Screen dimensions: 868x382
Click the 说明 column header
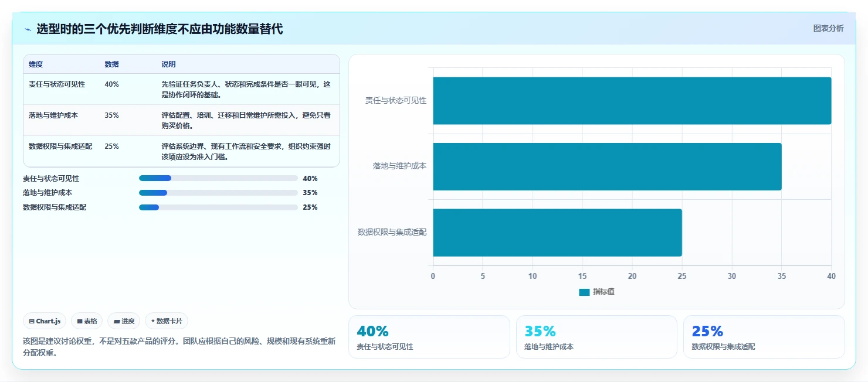pos(168,64)
